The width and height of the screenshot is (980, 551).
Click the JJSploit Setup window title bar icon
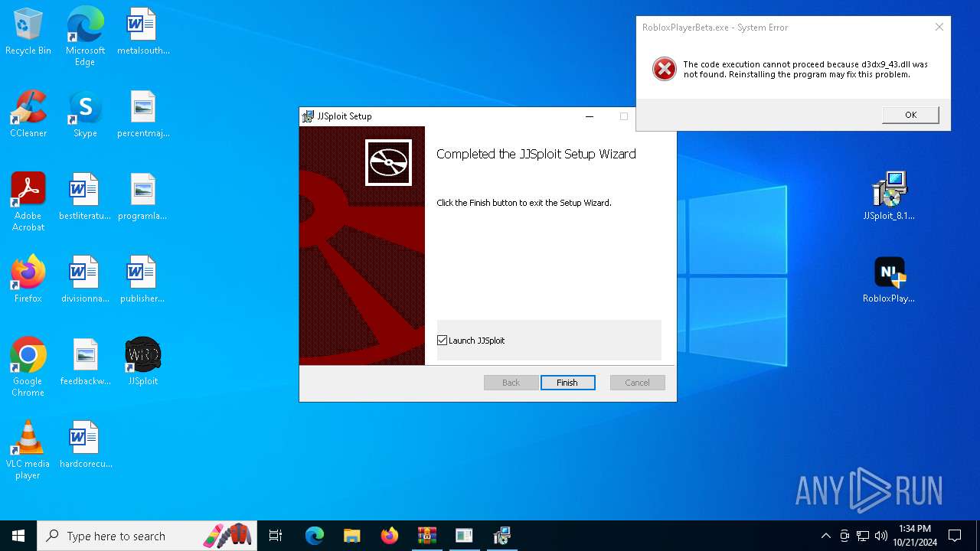point(308,116)
